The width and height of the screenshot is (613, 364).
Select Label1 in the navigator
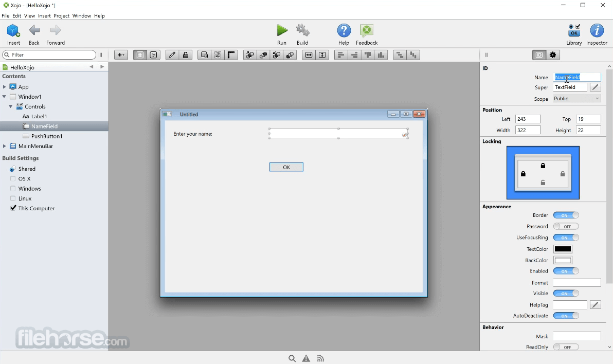pos(39,116)
